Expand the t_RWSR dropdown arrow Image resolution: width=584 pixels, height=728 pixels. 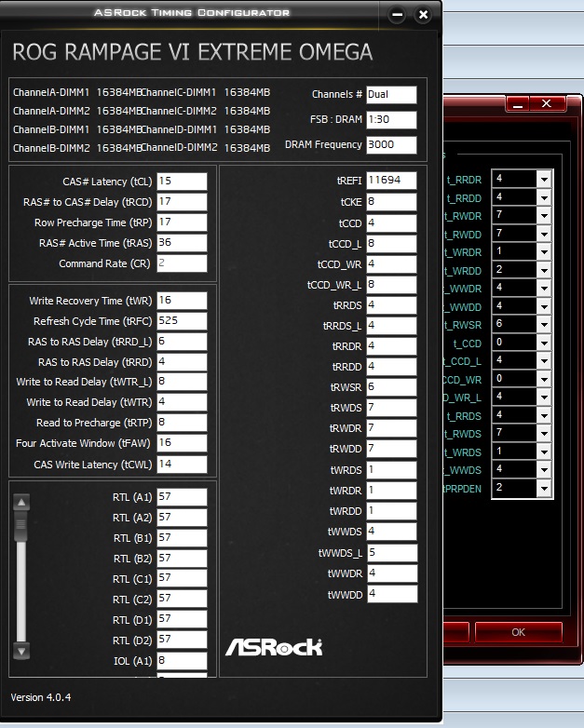pyautogui.click(x=544, y=324)
